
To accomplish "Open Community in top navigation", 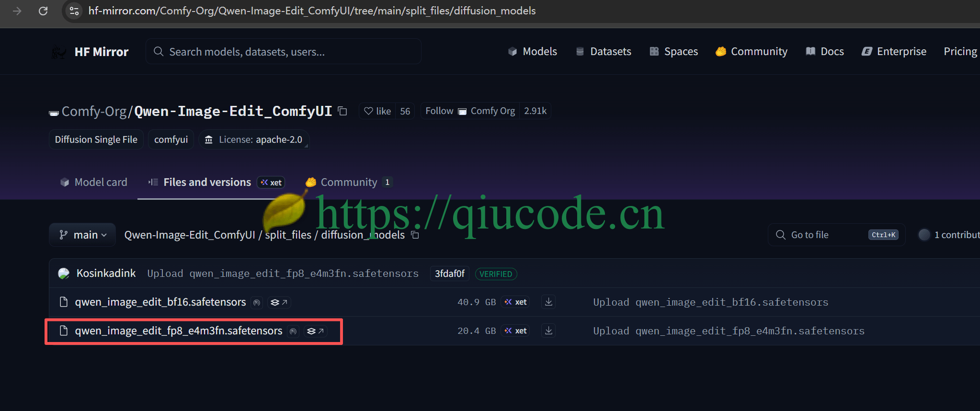I will 752,51.
